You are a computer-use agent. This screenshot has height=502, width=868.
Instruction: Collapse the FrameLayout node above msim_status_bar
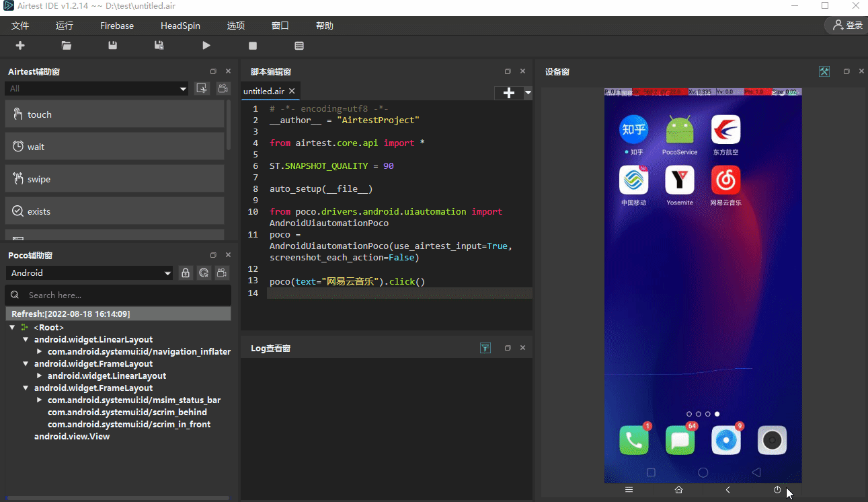[26, 388]
